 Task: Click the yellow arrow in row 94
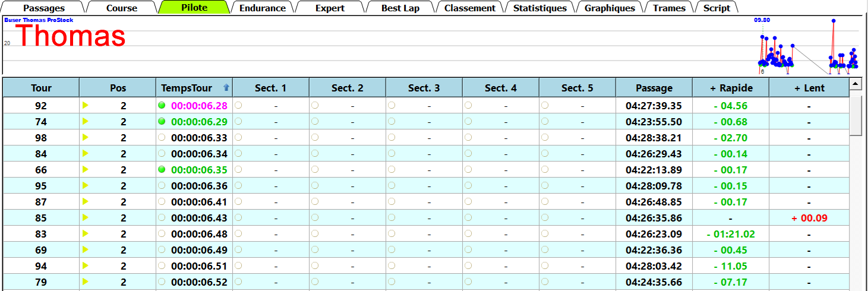coord(86,265)
